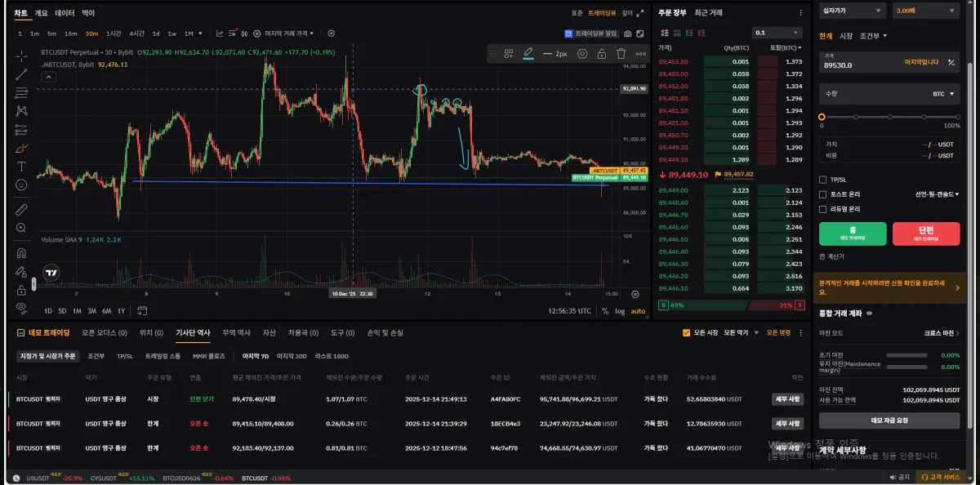Click the 데모 자금 요청 button
The width and height of the screenshot is (980, 485).
(889, 420)
